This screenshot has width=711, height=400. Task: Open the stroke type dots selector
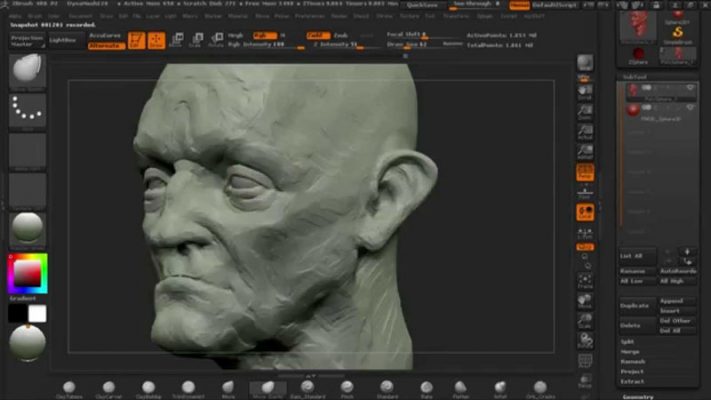point(27,111)
